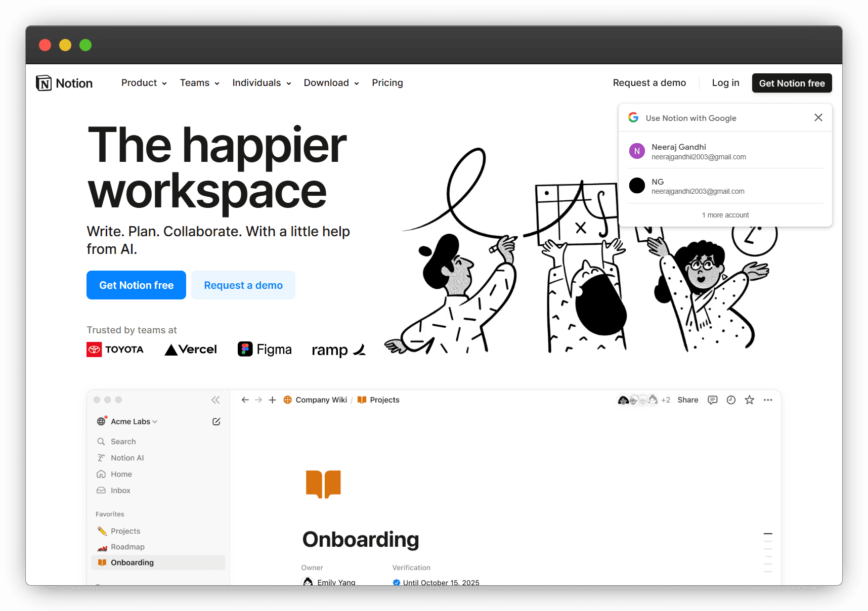
Task: Click Log in
Action: click(x=726, y=83)
